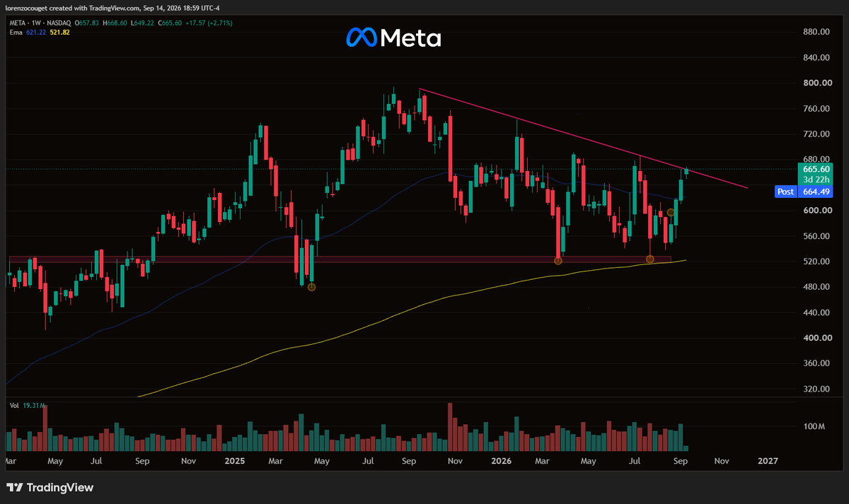Click the 320.00 price axis label
Viewport: 849px width, 504px height.
tap(816, 389)
